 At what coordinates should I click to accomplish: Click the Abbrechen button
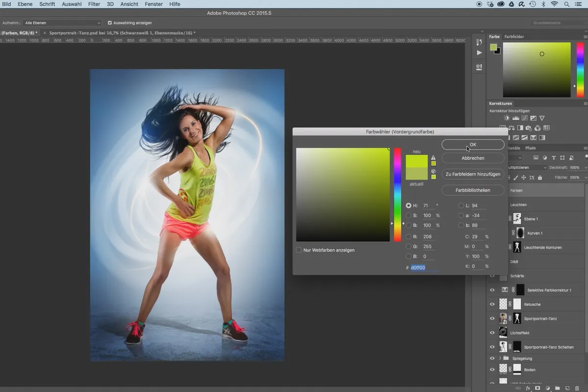(x=473, y=158)
